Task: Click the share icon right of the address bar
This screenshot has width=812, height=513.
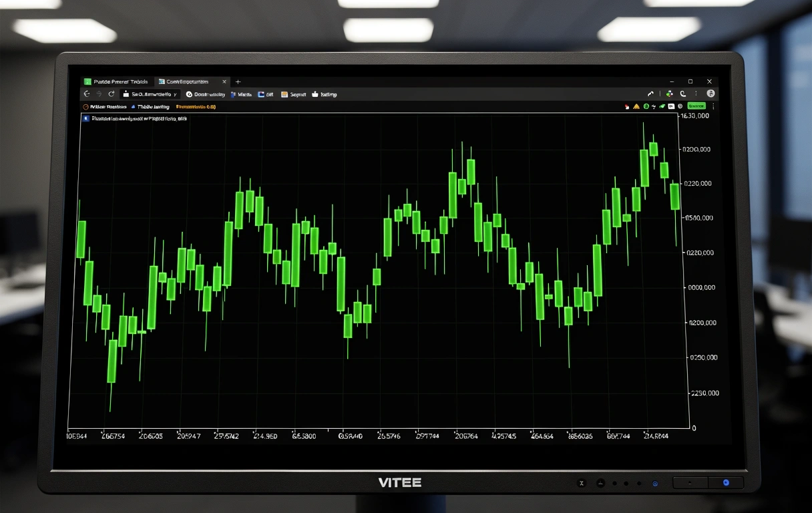Action: 650,94
